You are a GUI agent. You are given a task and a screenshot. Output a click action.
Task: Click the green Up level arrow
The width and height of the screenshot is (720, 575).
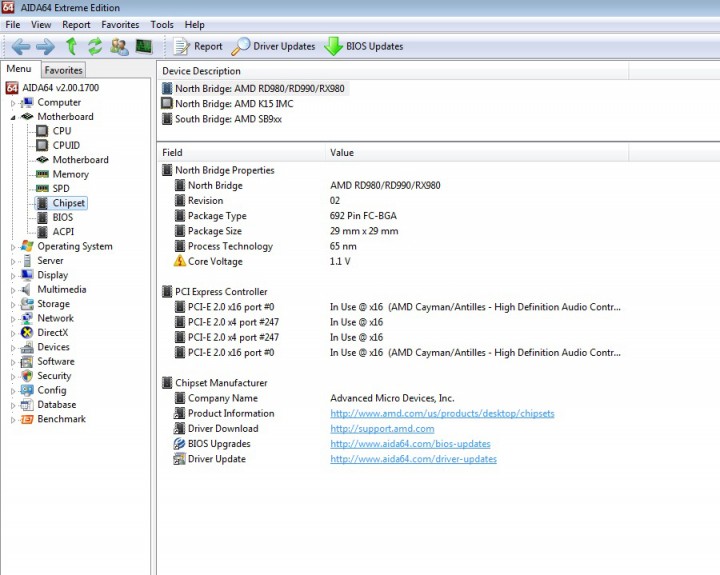(71, 46)
